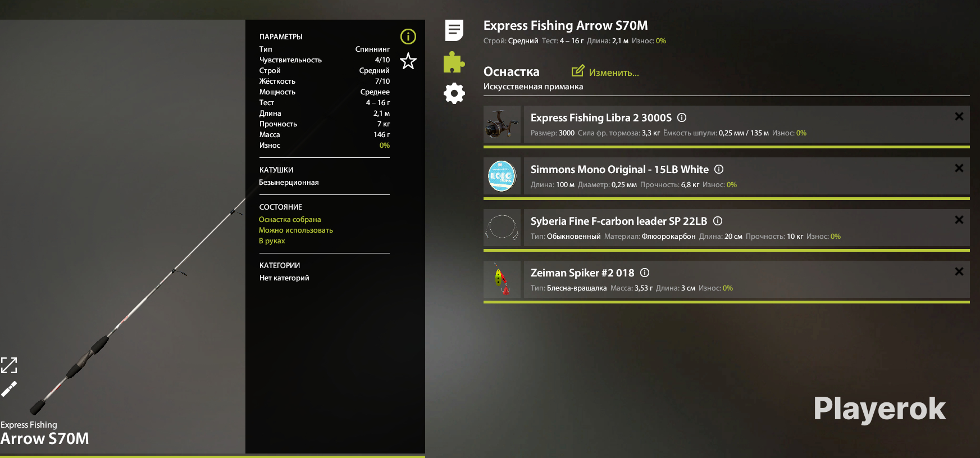Screen dimensions: 980x458
Task: Click the Нет категорий text
Action: point(284,278)
